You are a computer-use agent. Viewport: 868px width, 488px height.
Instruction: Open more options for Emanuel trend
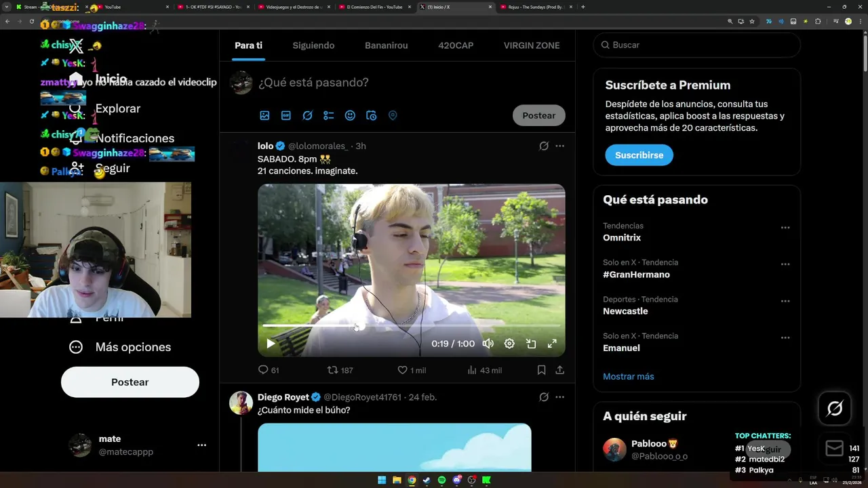click(x=785, y=338)
